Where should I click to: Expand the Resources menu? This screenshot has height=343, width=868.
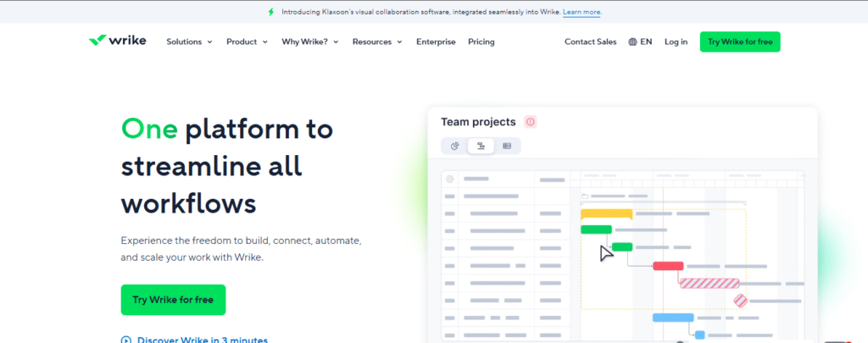click(x=377, y=41)
